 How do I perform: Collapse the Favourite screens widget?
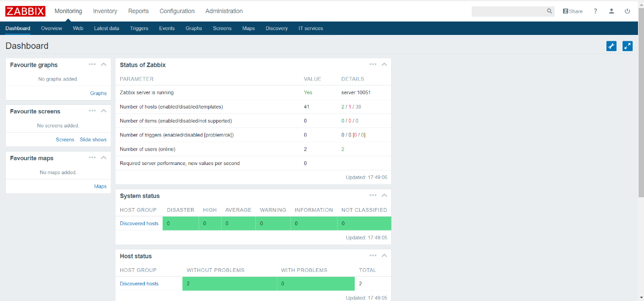(104, 111)
